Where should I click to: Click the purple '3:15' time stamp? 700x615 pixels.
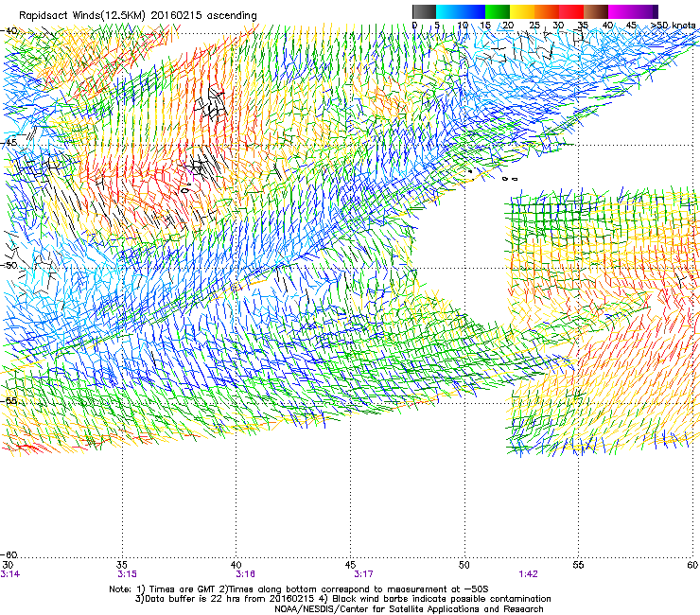click(x=127, y=574)
